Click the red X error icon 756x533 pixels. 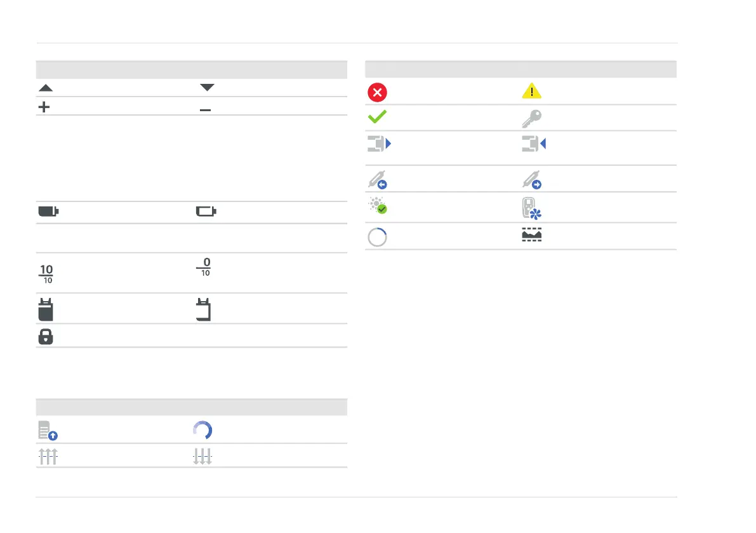pos(376,92)
